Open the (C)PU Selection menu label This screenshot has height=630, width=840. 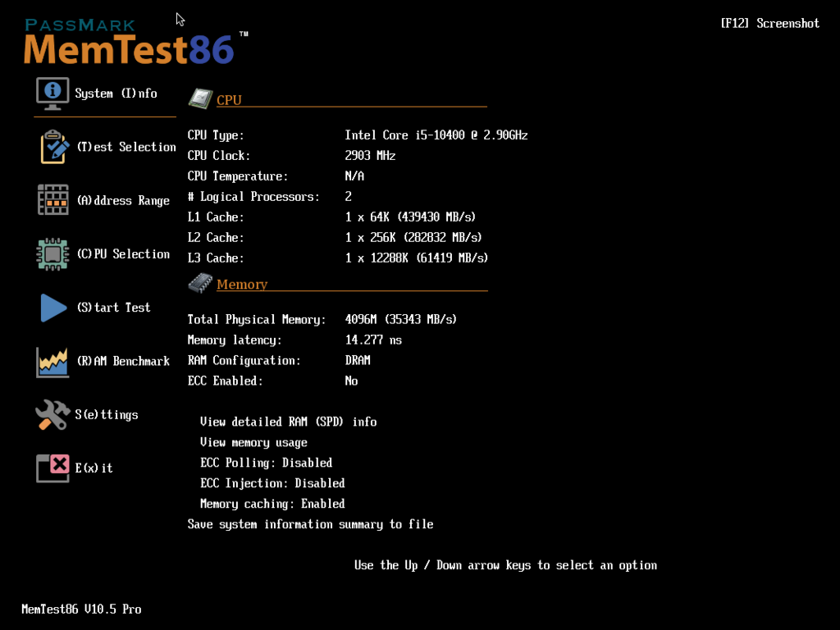pyautogui.click(x=123, y=254)
